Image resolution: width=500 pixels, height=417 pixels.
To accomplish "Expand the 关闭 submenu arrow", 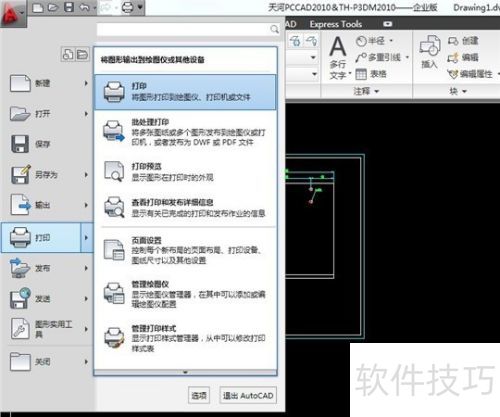I will [x=86, y=362].
